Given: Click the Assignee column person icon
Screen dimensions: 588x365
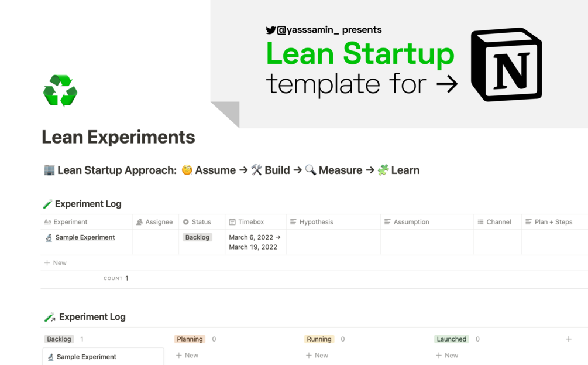Looking at the screenshot, I should click(x=139, y=222).
